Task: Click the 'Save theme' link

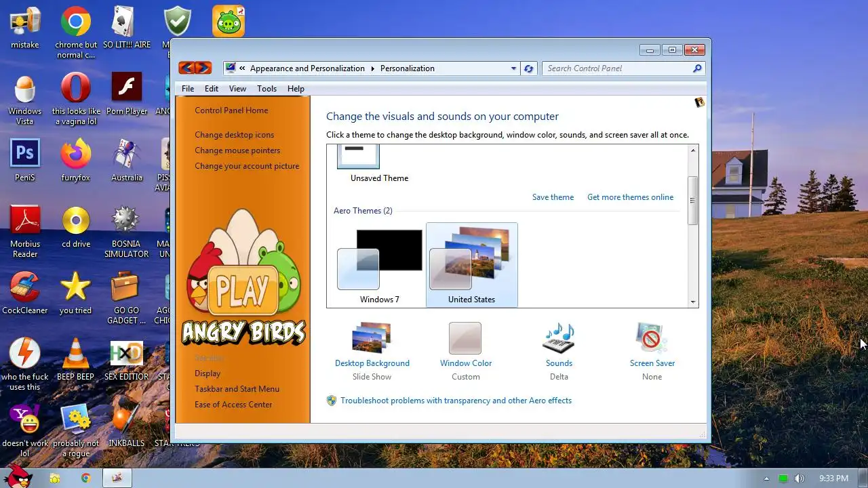Action: click(553, 197)
